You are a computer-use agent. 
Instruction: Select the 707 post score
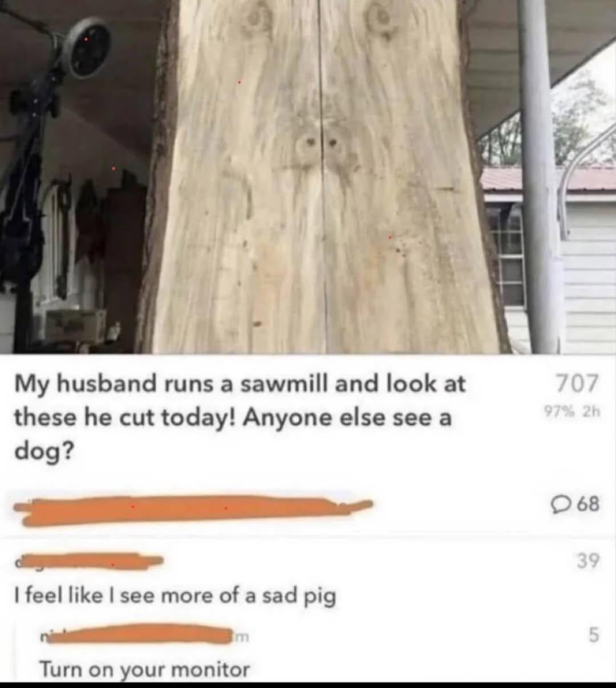578,384
